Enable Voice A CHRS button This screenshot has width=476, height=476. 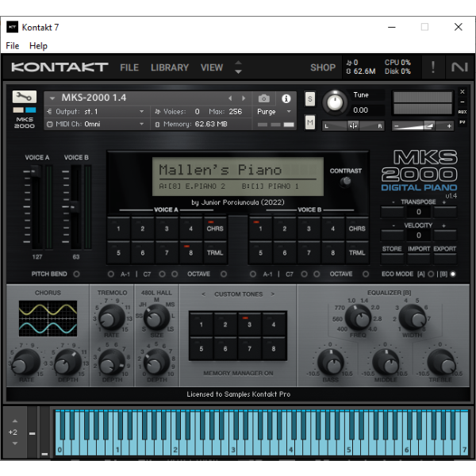click(x=215, y=228)
